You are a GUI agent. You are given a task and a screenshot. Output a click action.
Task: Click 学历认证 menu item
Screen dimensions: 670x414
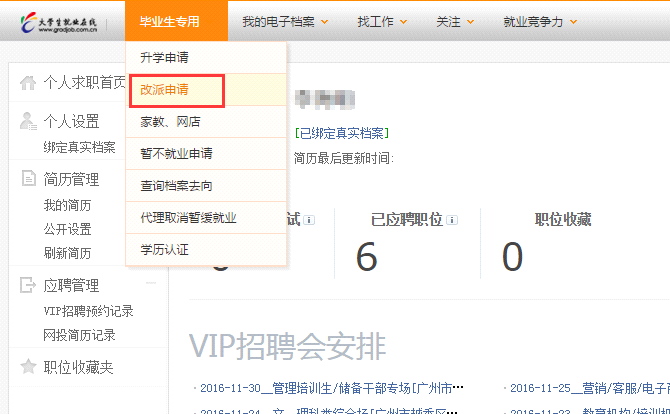(165, 249)
